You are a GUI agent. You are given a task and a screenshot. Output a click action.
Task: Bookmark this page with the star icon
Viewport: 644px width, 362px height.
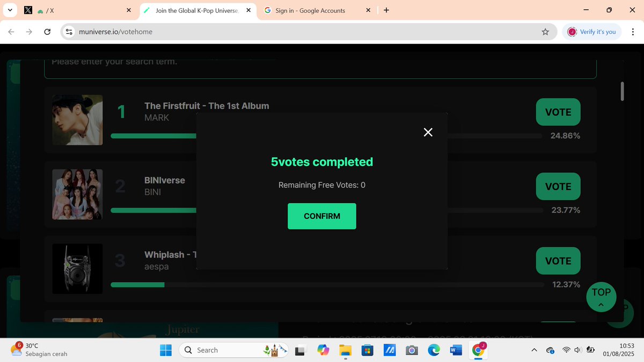(x=545, y=32)
